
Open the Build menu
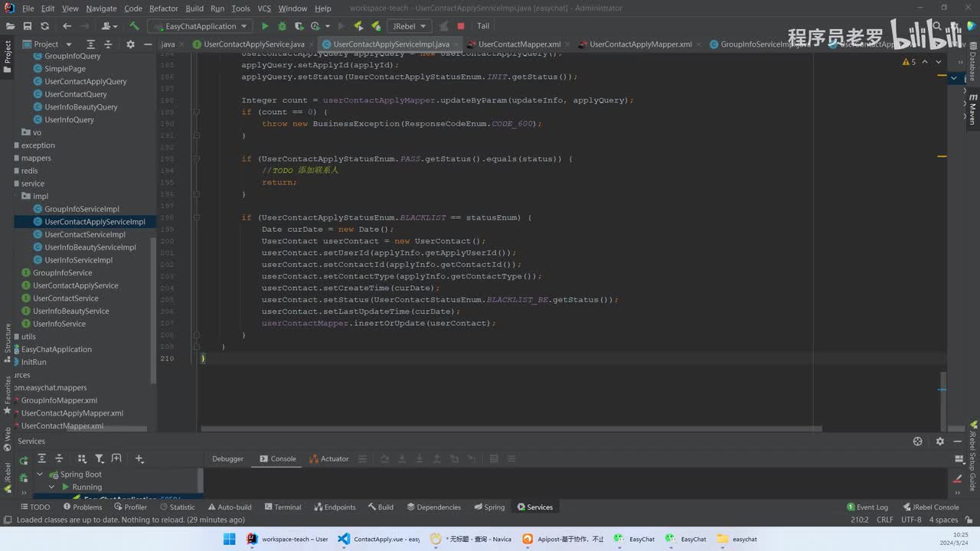(194, 8)
